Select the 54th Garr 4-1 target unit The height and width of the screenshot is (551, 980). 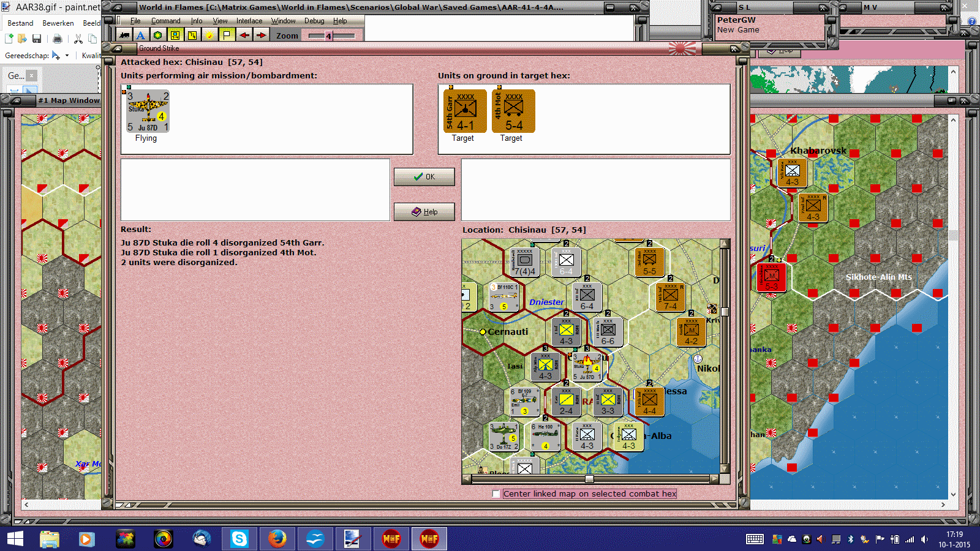465,111
